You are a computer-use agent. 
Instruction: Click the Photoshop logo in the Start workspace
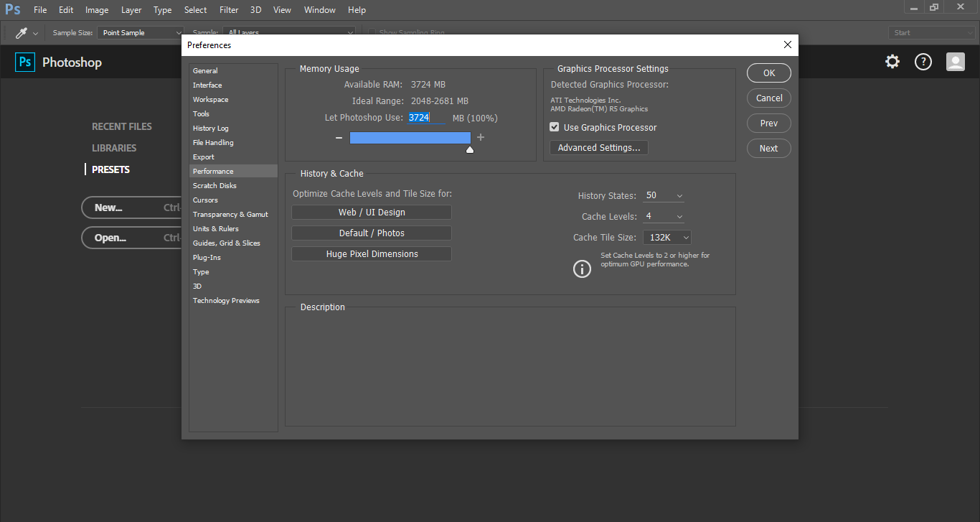click(25, 62)
